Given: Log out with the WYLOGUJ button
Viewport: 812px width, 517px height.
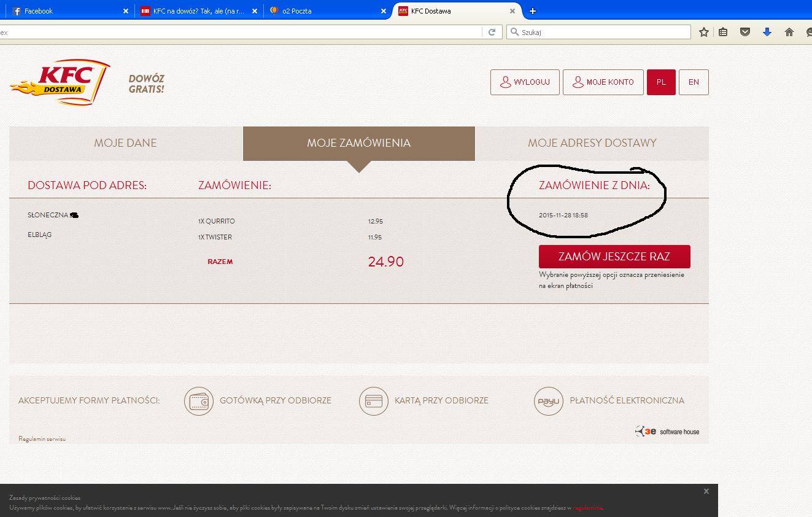Looking at the screenshot, I should pos(525,82).
